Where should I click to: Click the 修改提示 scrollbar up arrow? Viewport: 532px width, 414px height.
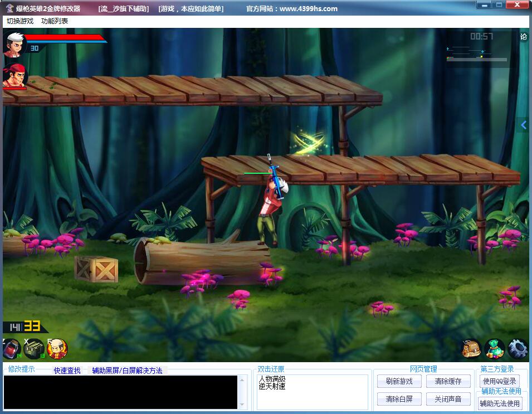click(x=242, y=379)
